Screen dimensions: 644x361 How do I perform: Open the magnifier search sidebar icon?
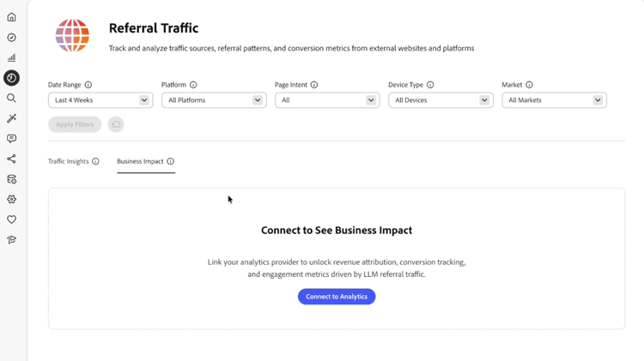coord(11,98)
